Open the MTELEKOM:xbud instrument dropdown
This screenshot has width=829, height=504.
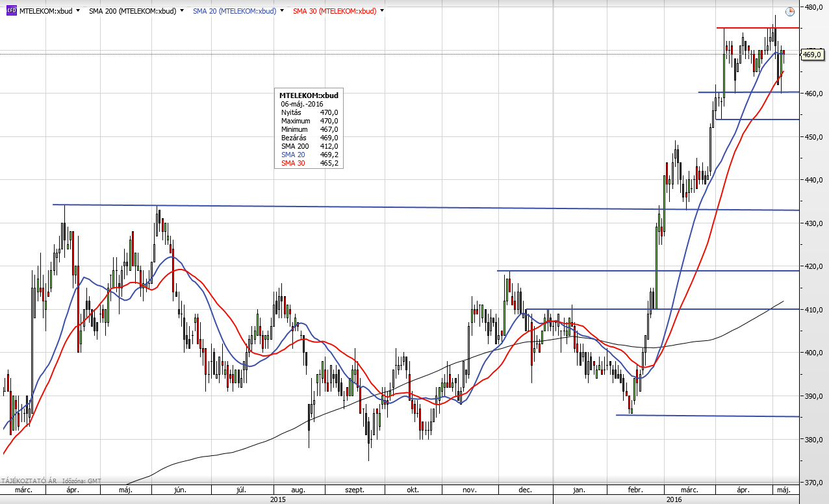(x=79, y=11)
